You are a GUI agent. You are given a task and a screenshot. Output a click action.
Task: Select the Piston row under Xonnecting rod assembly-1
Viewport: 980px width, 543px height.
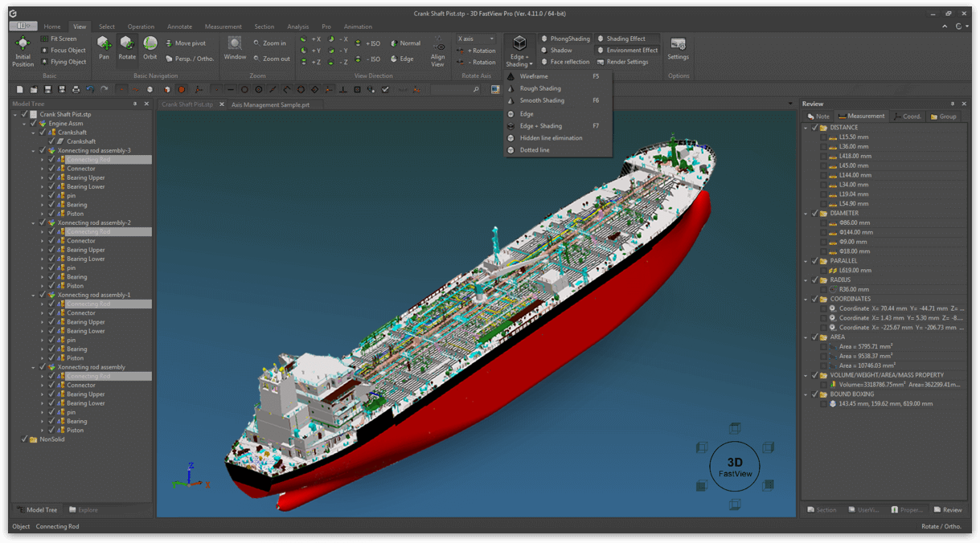75,358
